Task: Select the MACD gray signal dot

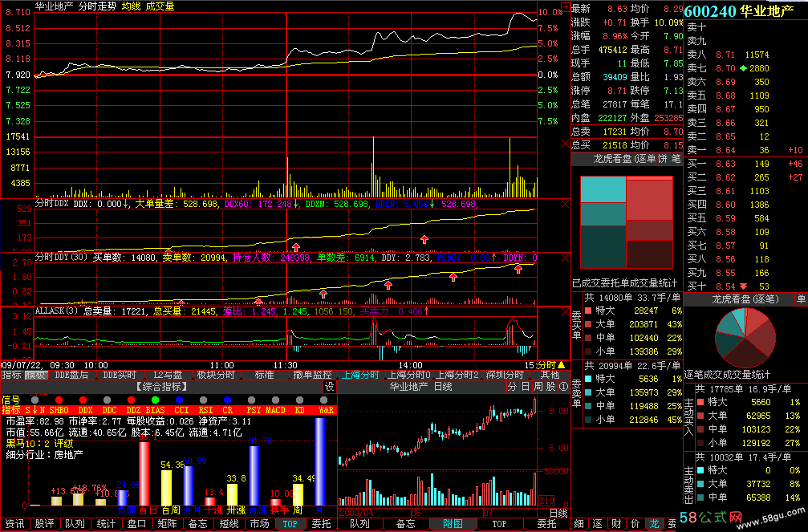Action: 276,400
